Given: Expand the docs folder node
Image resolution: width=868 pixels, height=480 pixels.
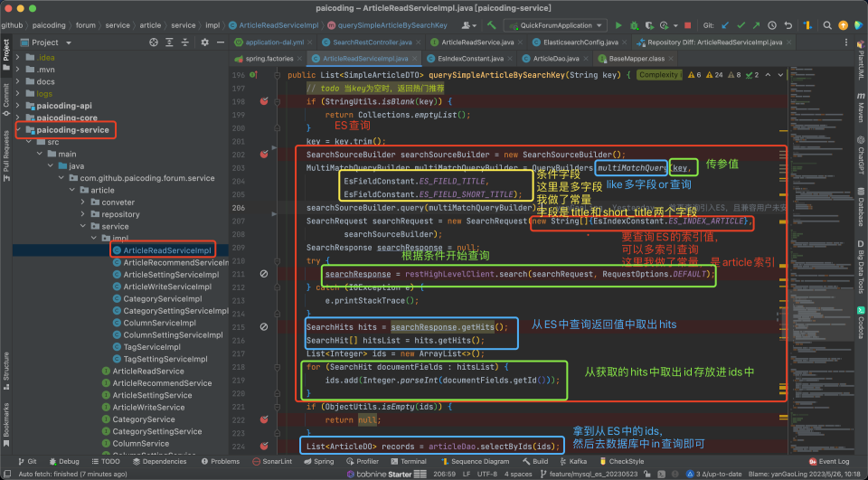Looking at the screenshot, I should [18, 82].
